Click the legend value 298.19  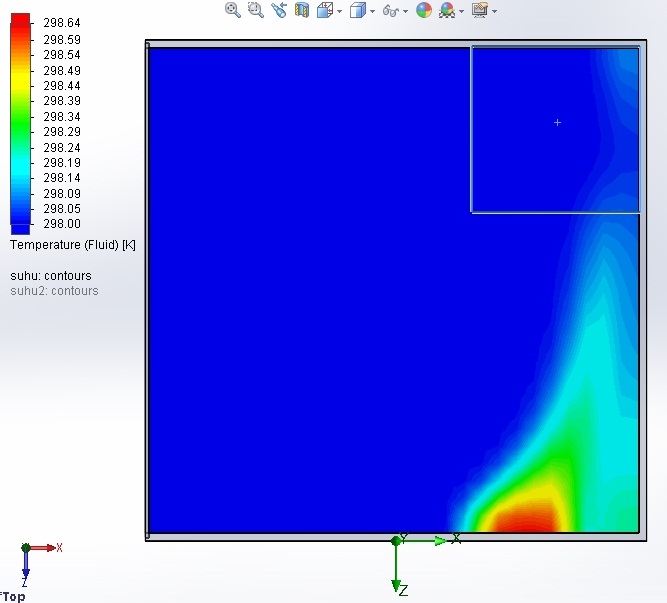click(x=62, y=163)
